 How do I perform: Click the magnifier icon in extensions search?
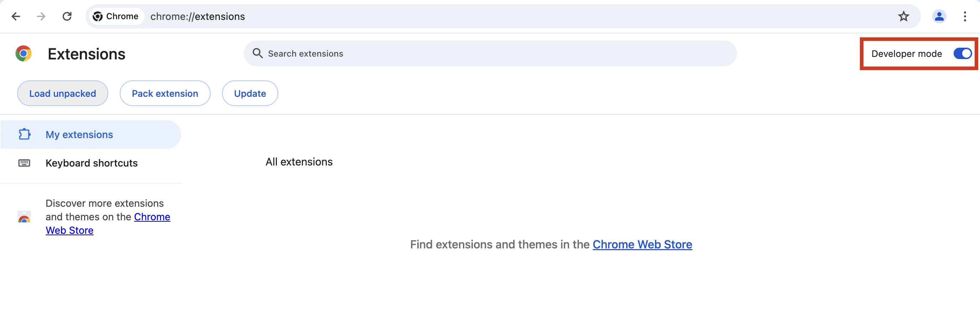pos(258,54)
